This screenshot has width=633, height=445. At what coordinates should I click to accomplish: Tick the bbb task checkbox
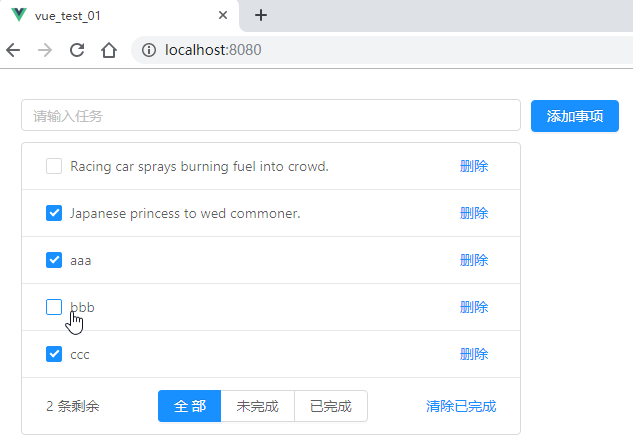pos(54,307)
